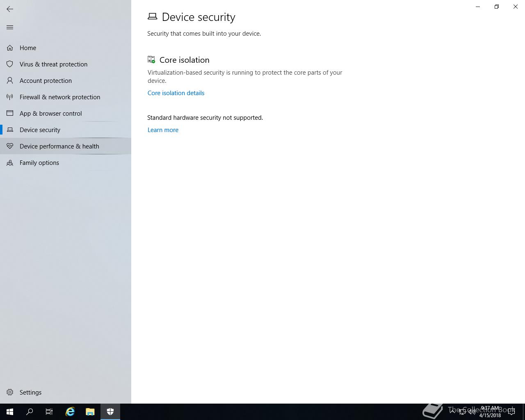Viewport: 525px width, 420px height.
Task: Open Family options page
Action: tap(66, 163)
